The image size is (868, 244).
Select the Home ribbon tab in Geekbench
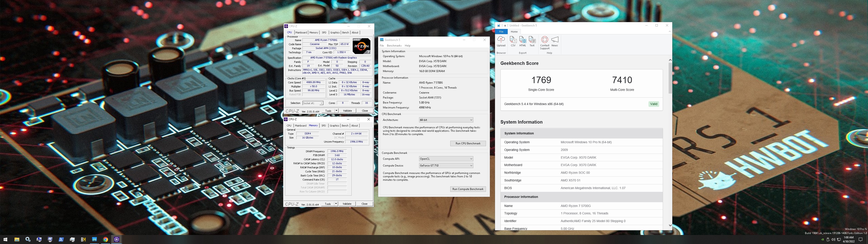(x=514, y=32)
